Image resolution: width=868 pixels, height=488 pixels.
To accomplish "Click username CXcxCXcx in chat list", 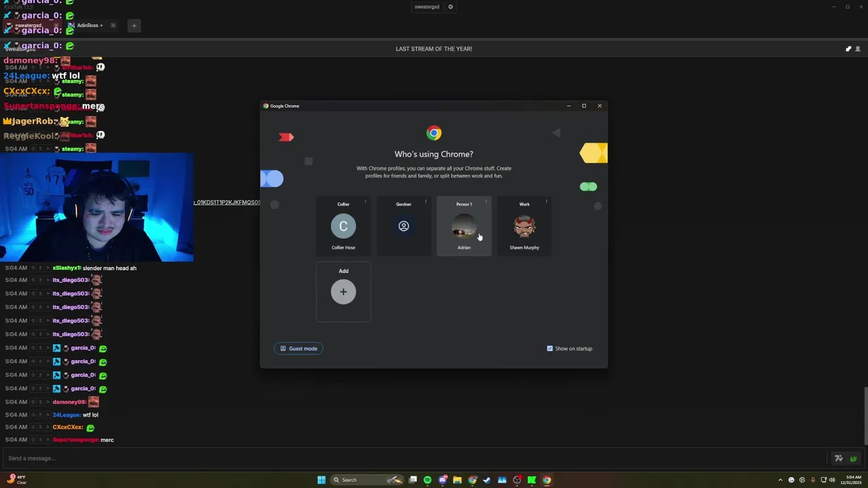I will click(x=68, y=427).
